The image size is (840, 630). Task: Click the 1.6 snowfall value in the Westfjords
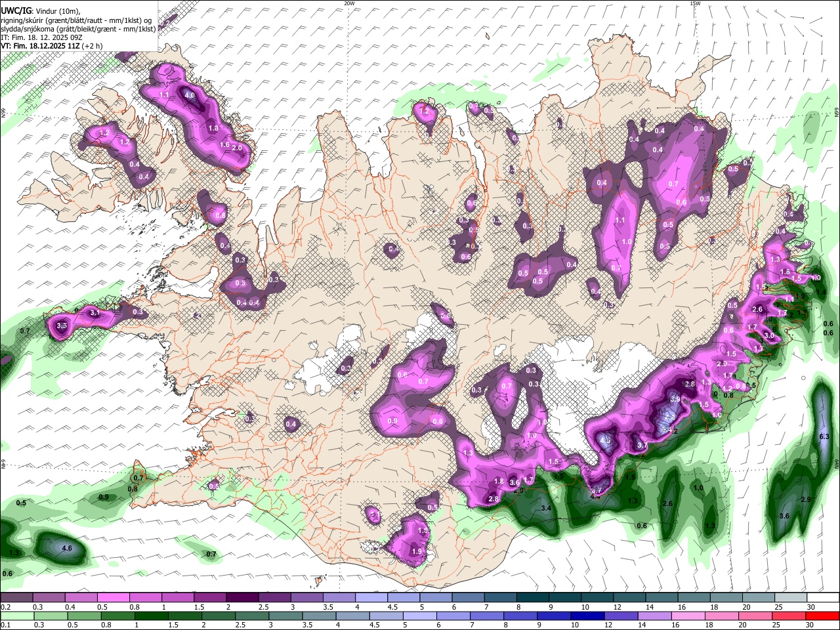click(x=224, y=145)
